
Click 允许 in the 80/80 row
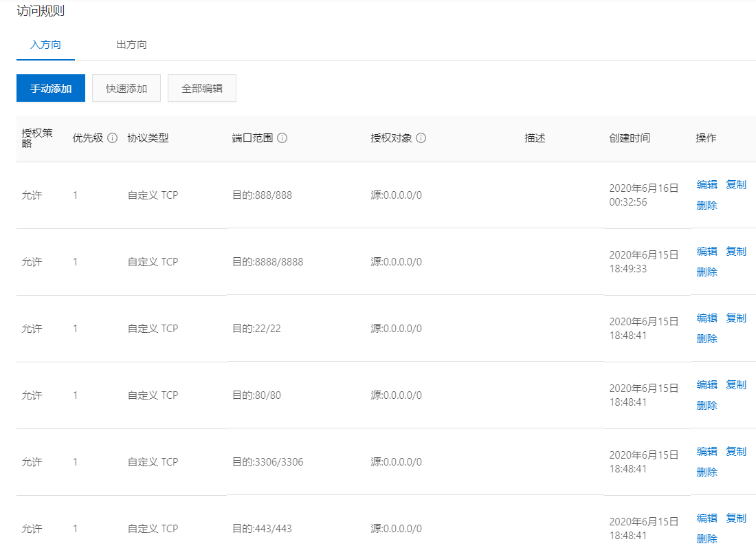pos(32,395)
